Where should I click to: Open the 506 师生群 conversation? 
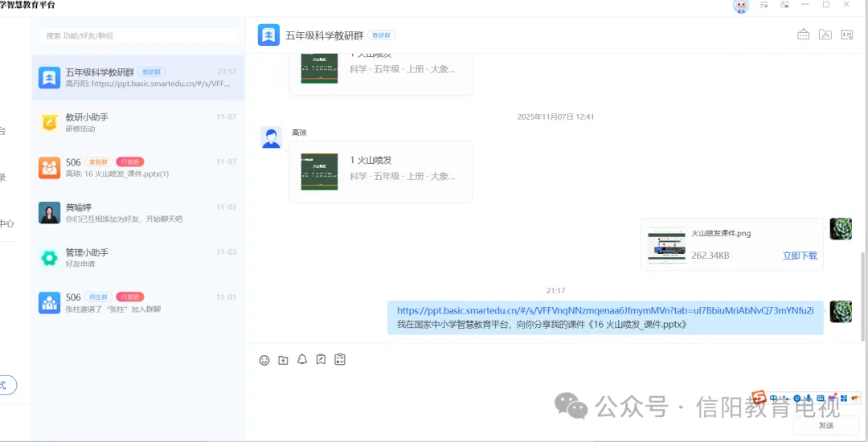pyautogui.click(x=138, y=303)
